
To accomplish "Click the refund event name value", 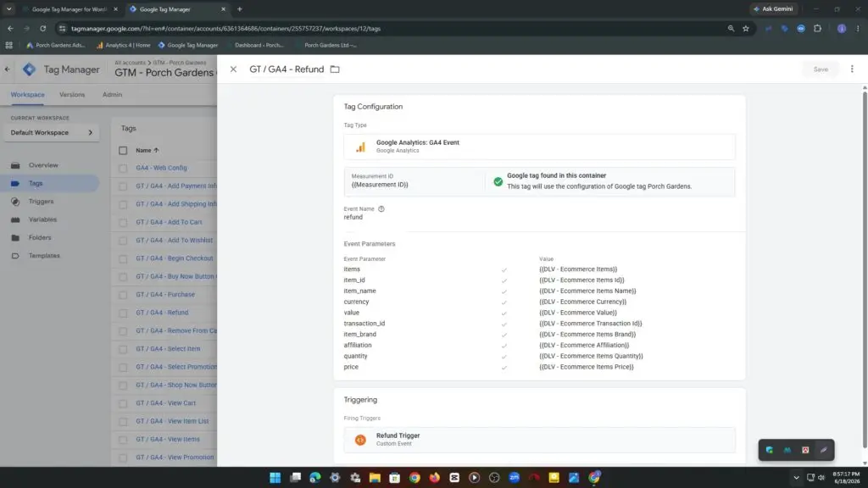I will 353,218.
